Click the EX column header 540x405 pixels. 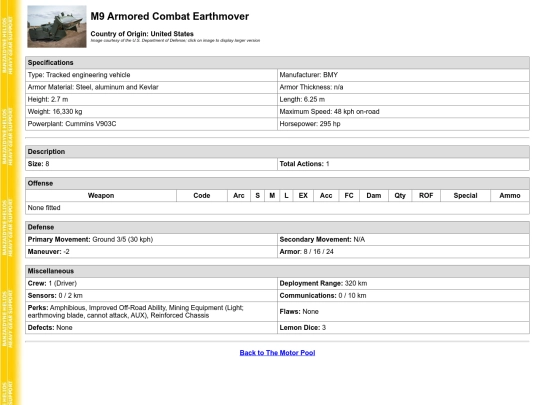pyautogui.click(x=303, y=196)
